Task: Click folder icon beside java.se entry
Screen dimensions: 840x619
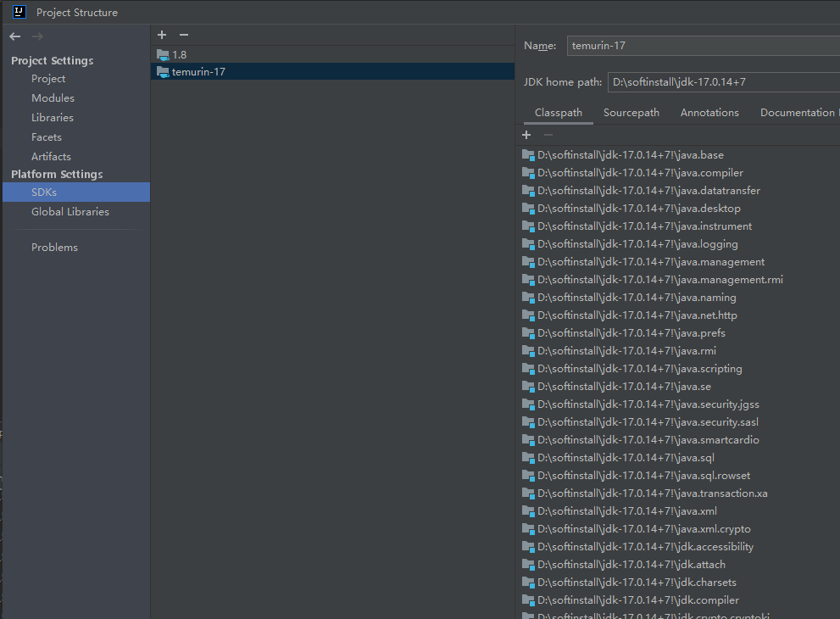Action: 528,387
